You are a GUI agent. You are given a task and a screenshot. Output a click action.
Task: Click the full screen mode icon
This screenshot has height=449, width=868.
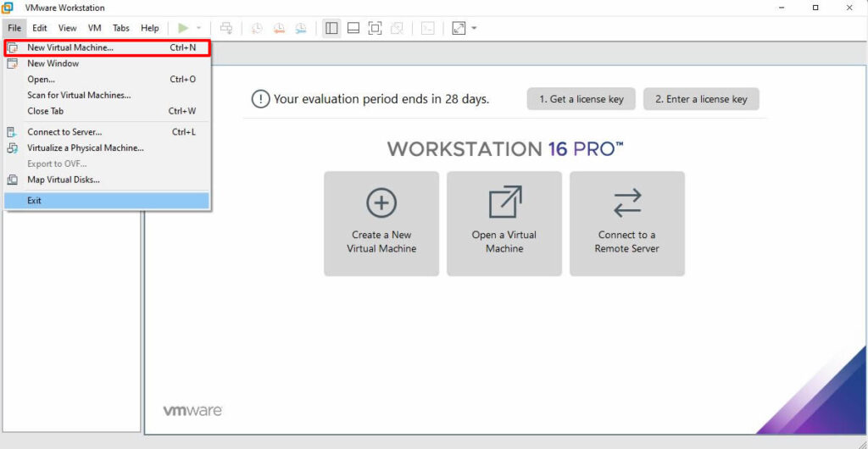375,28
